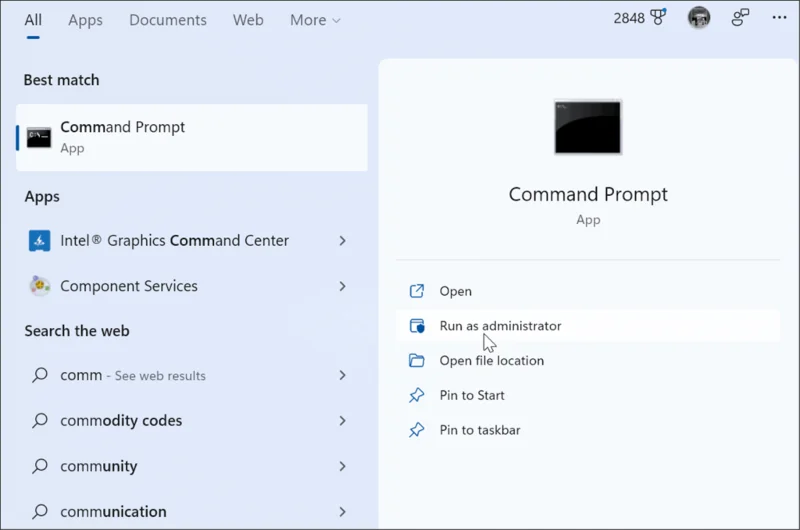800x530 pixels.
Task: Click the Command Prompt best match icon
Action: tap(39, 138)
